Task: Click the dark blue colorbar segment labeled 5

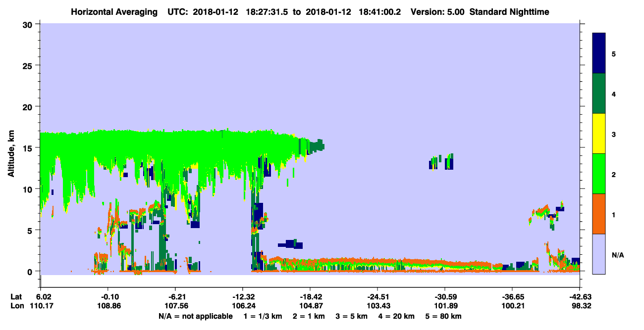Action: coord(599,53)
